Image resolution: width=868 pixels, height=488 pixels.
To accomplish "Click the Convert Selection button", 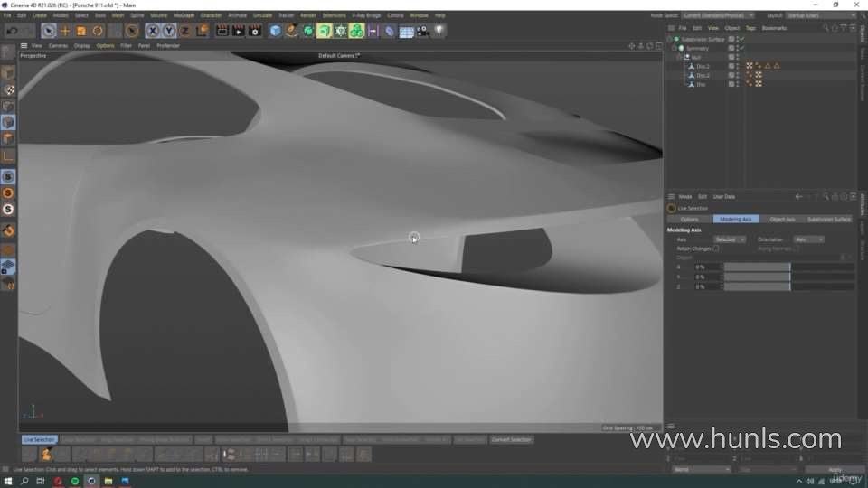I will point(511,439).
